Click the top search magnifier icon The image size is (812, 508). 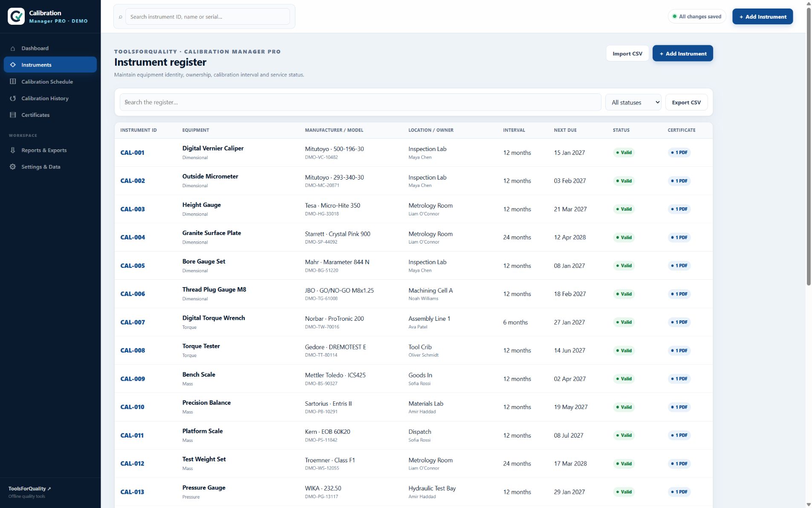(121, 17)
